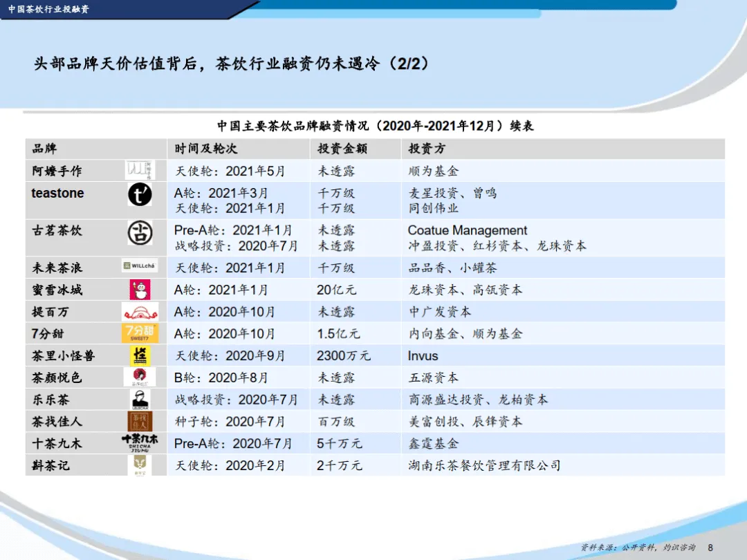
Task: Click the 乐乐茶 face logo
Action: pos(140,400)
